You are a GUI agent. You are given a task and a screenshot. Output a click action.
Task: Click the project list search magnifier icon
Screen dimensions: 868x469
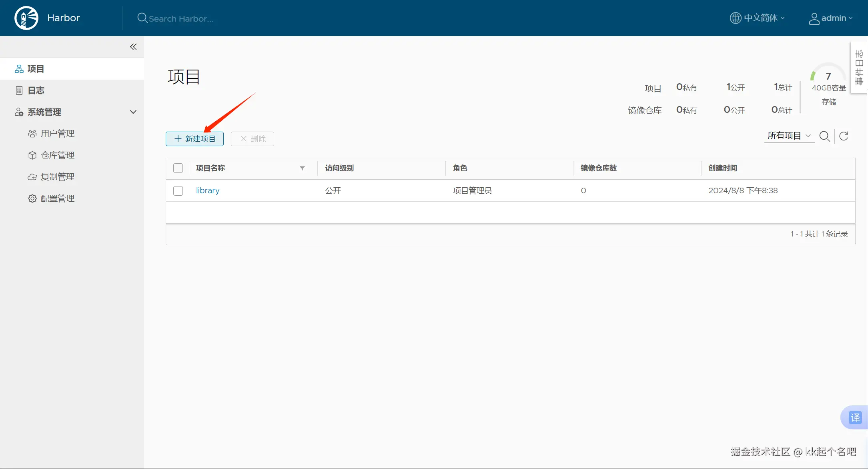(x=824, y=136)
